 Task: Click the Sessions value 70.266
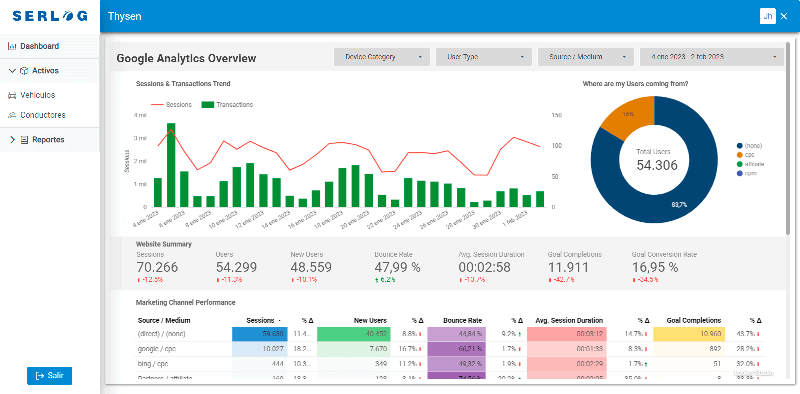pos(157,267)
